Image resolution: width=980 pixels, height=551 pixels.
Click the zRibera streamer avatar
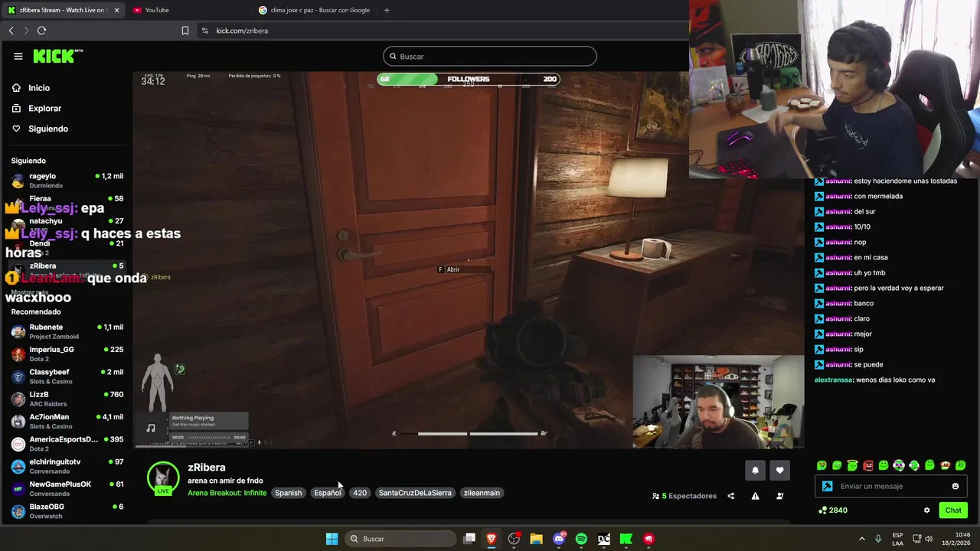[163, 478]
